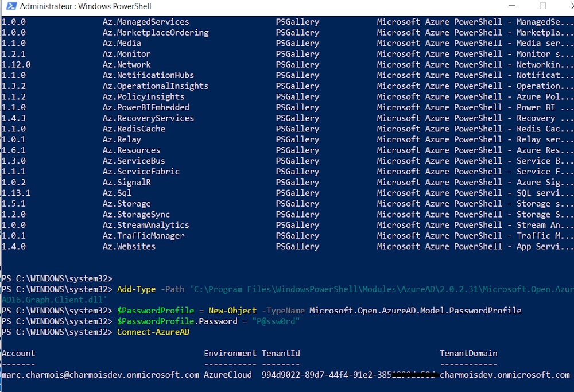Image resolution: width=574 pixels, height=392 pixels.
Task: Minimize the PowerShell window
Action: click(511, 6)
